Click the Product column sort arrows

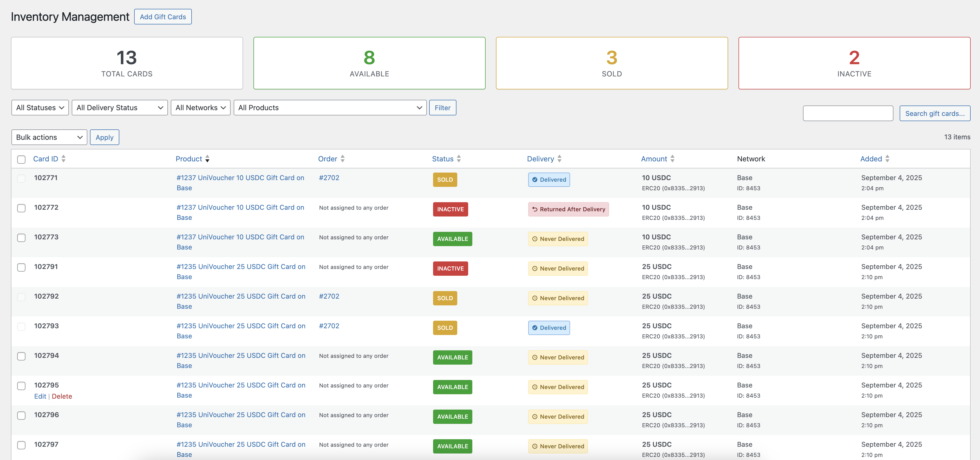click(x=207, y=159)
